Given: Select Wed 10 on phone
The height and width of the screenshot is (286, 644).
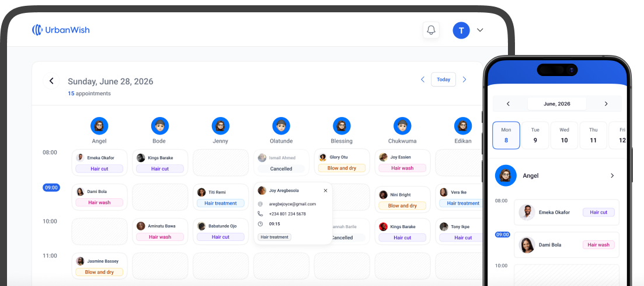Looking at the screenshot, I should click(565, 135).
